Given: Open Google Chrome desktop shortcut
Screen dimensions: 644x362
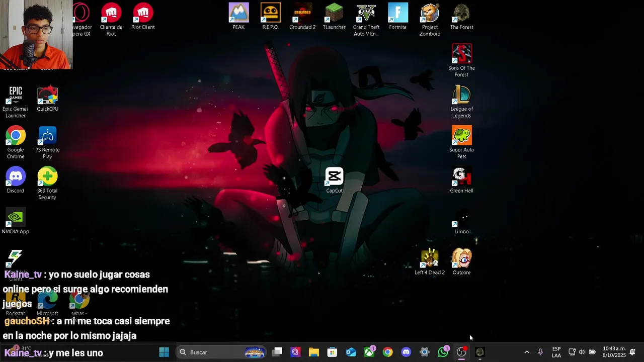Looking at the screenshot, I should pos(16,142).
